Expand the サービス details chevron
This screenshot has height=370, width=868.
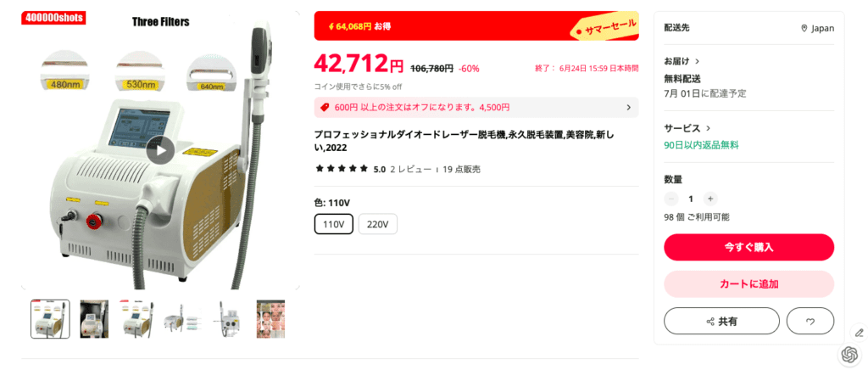tap(708, 128)
